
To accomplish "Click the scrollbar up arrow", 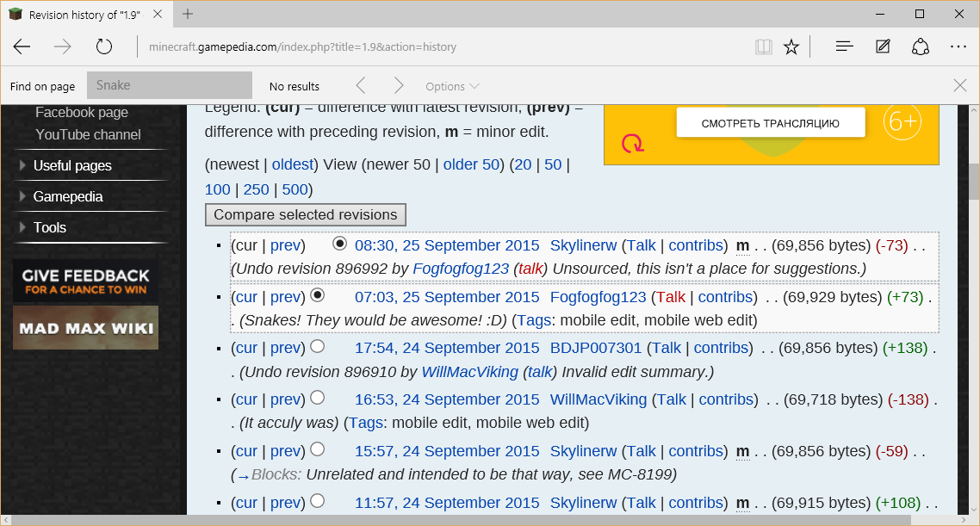I will click(x=974, y=110).
